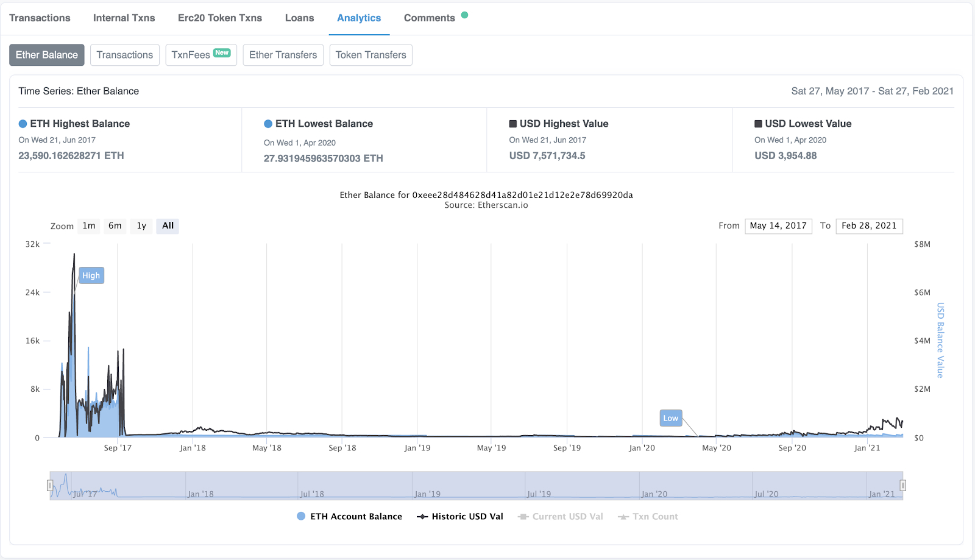Grab the right navigator range handle

[903, 486]
